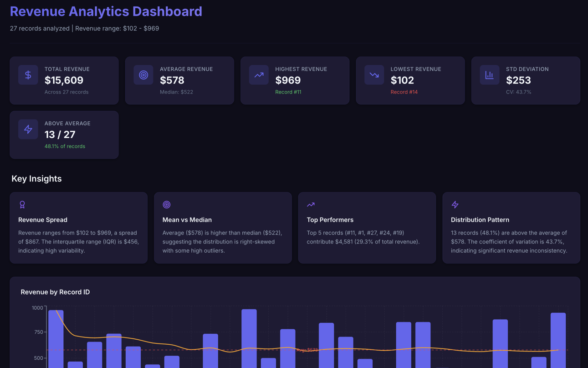Select the target icon in Average Revenue card
Image resolution: width=588 pixels, height=368 pixels.
click(x=143, y=75)
